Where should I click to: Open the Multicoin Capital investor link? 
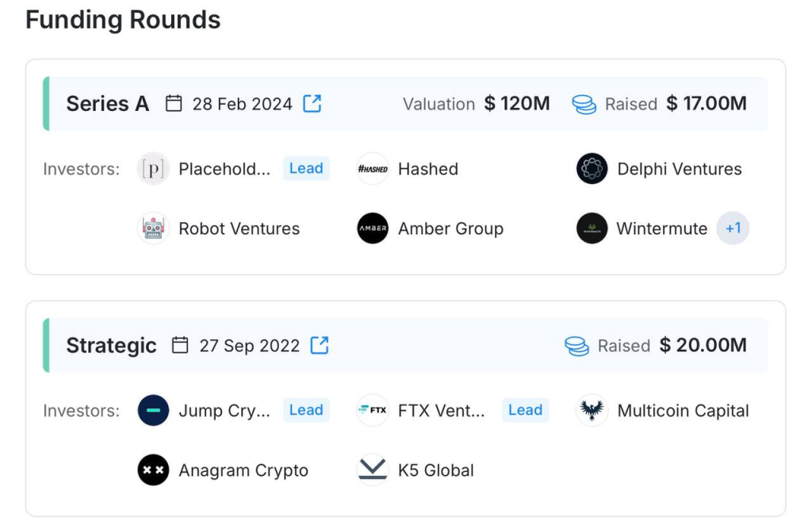tap(683, 411)
